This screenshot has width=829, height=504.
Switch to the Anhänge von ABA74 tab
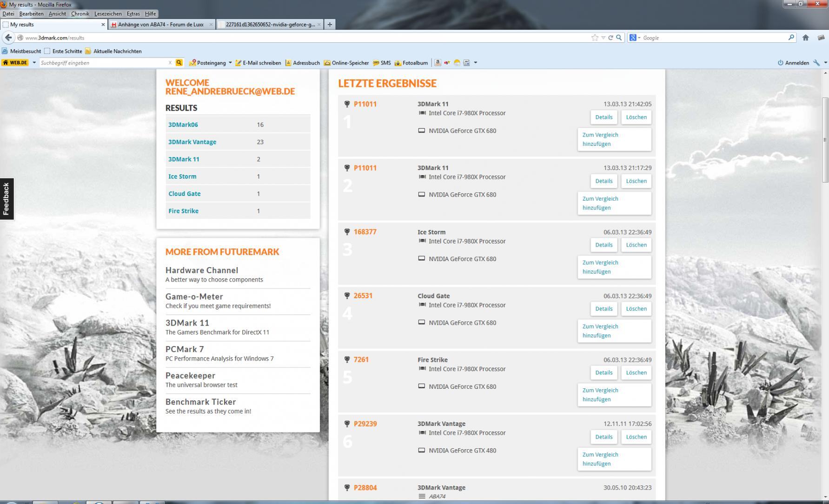coord(161,25)
